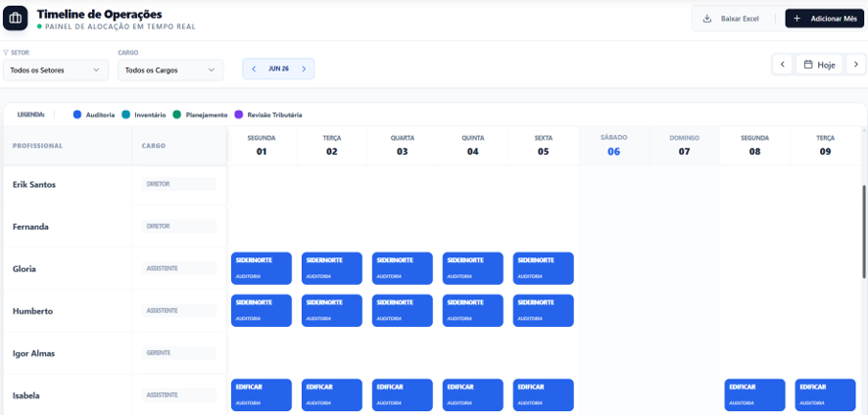
Task: Click the Baixar Excel button
Action: pos(733,19)
